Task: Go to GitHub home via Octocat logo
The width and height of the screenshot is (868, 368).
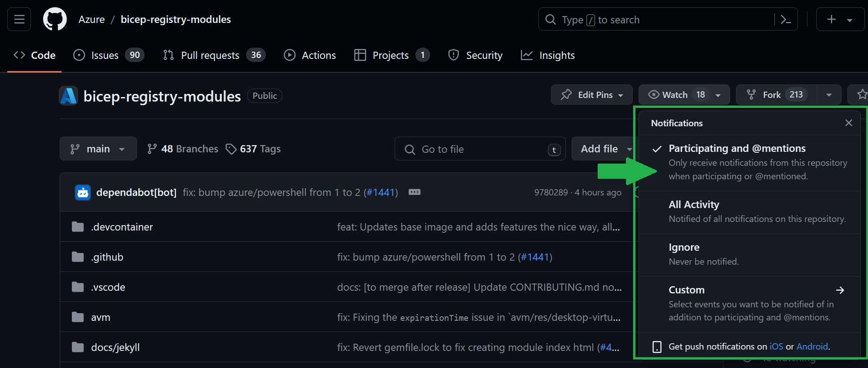Action: tap(55, 19)
